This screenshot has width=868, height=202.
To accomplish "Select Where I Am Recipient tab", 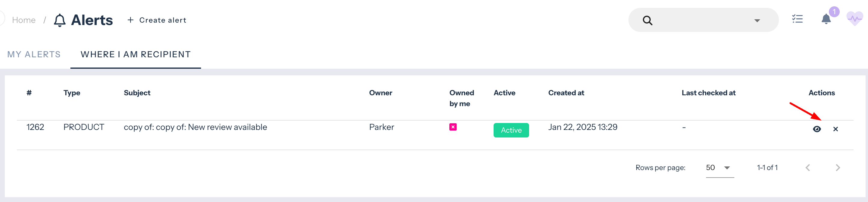I will 135,54.
